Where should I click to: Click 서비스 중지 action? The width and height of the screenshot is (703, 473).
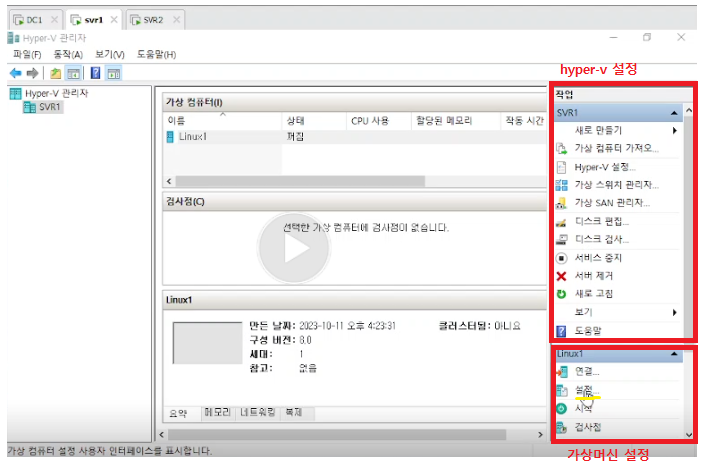point(598,258)
